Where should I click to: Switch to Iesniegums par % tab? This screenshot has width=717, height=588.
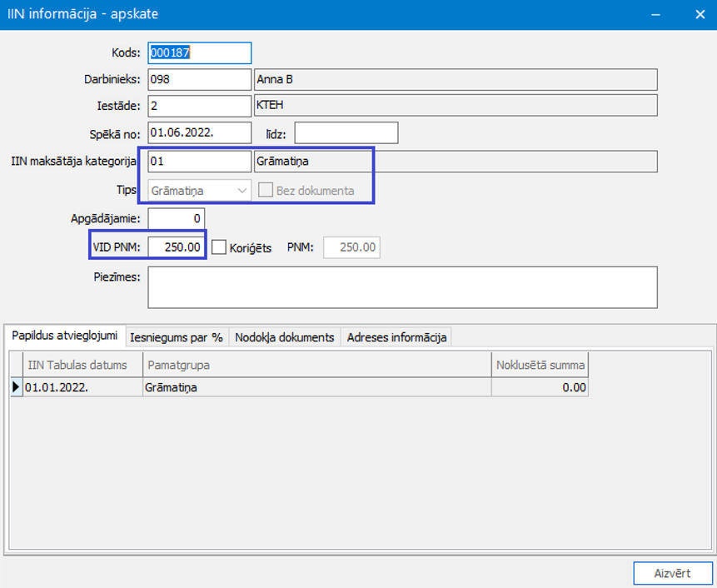[x=177, y=337]
